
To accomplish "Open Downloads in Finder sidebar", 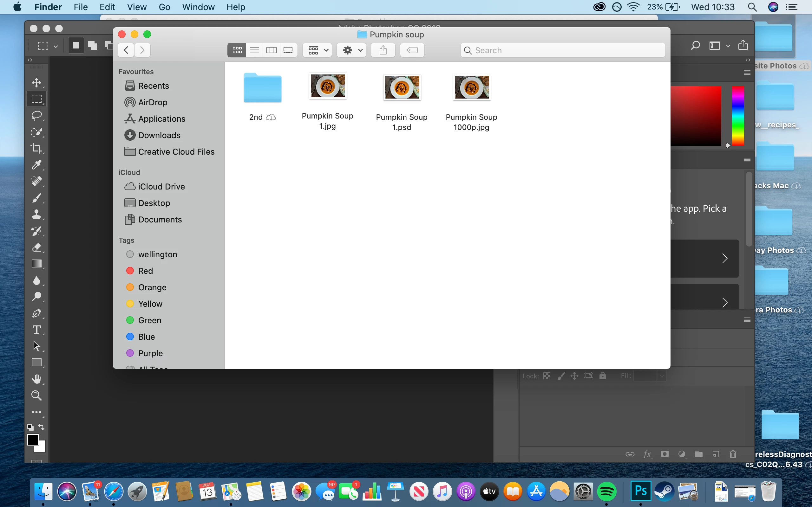I will pos(159,135).
